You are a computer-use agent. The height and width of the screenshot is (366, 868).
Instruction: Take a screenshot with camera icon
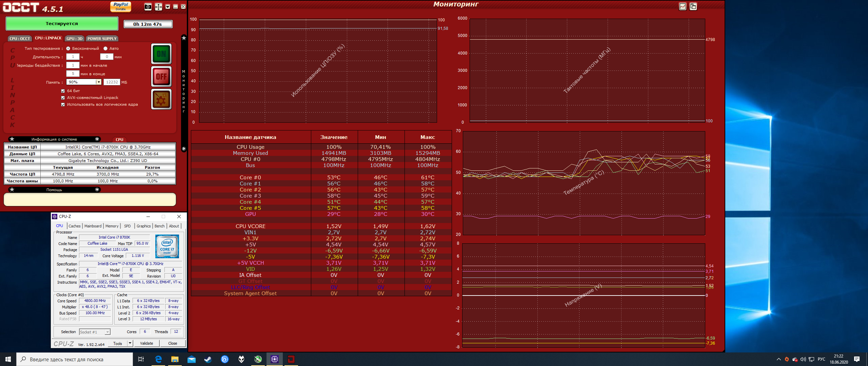(148, 7)
